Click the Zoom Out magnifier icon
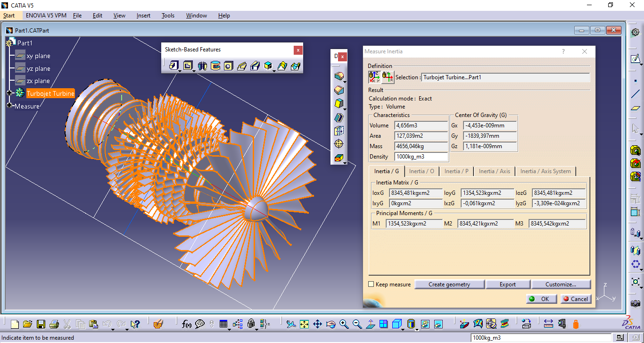 pos(357,324)
